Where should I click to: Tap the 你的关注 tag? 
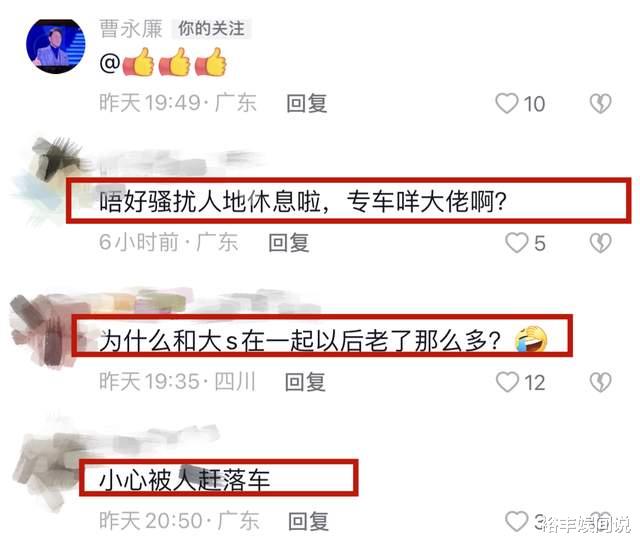(x=211, y=29)
